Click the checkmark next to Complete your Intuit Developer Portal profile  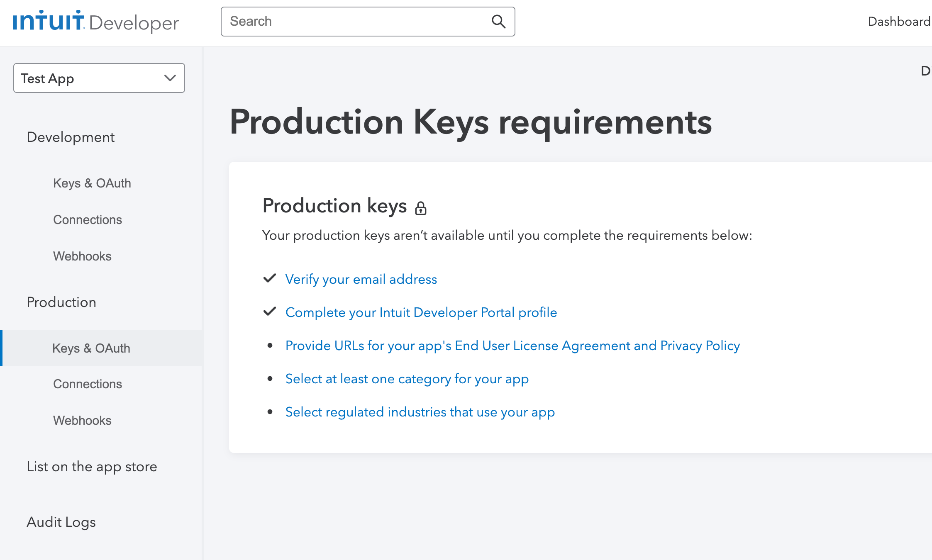(270, 312)
